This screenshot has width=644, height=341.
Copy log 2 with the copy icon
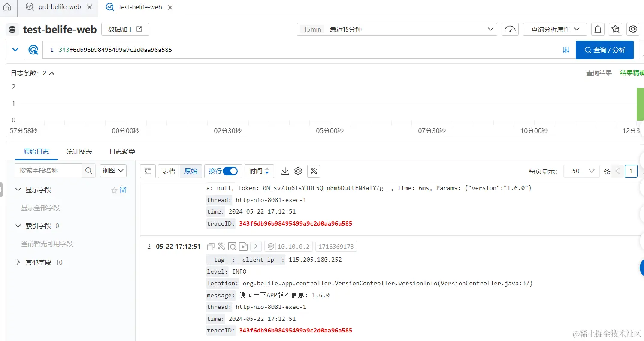tap(211, 247)
